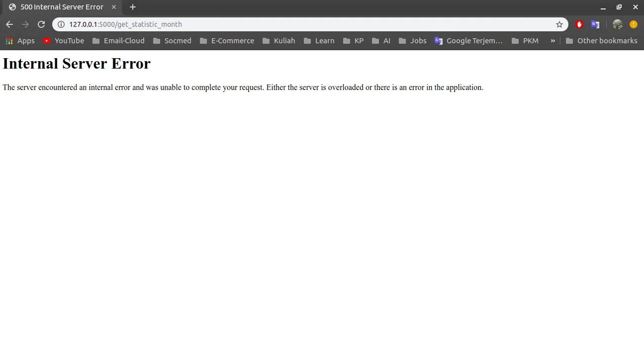View site information icon in address bar
Screen dimensions: 644x354
coord(61,24)
